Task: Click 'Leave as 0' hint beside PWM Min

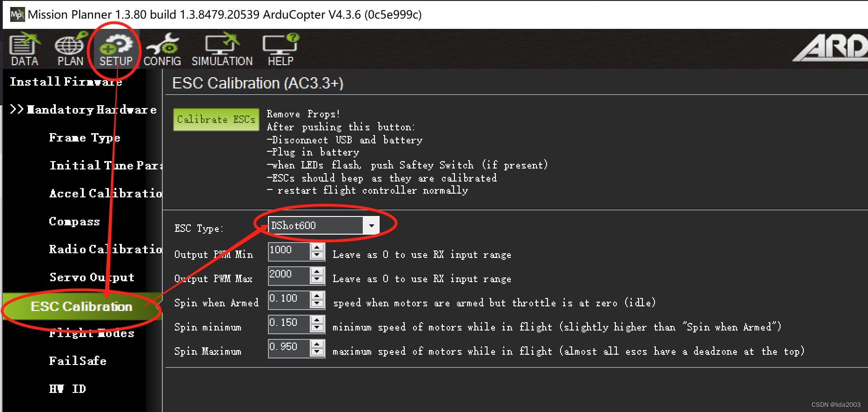Action: [422, 255]
